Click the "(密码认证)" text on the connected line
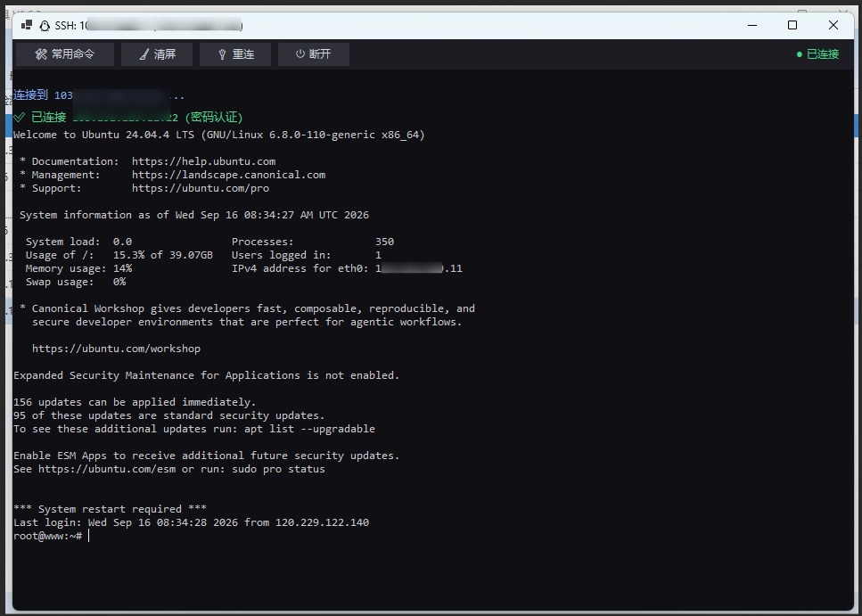 pyautogui.click(x=213, y=117)
